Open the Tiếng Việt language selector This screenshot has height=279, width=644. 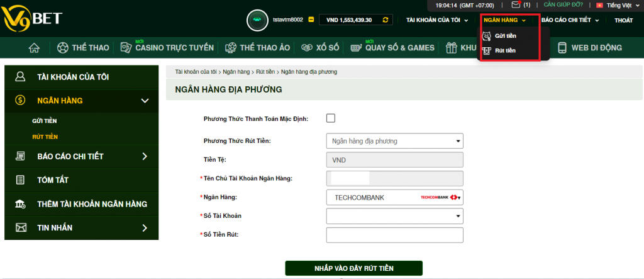coord(617,5)
